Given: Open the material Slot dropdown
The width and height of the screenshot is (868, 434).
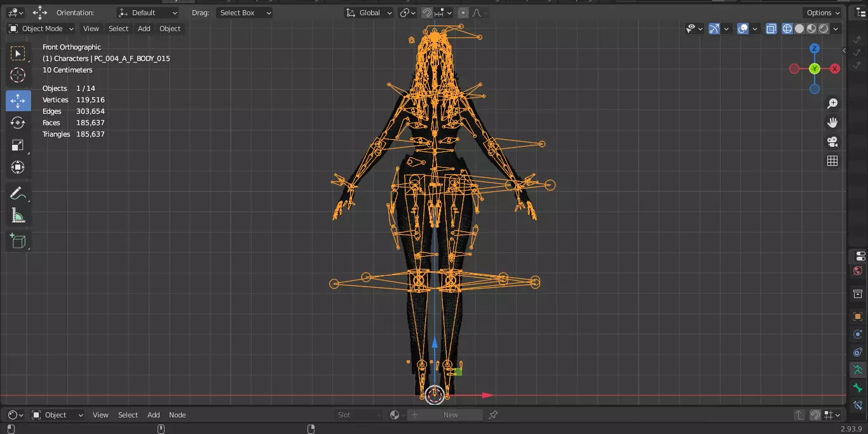Looking at the screenshot, I should point(360,415).
